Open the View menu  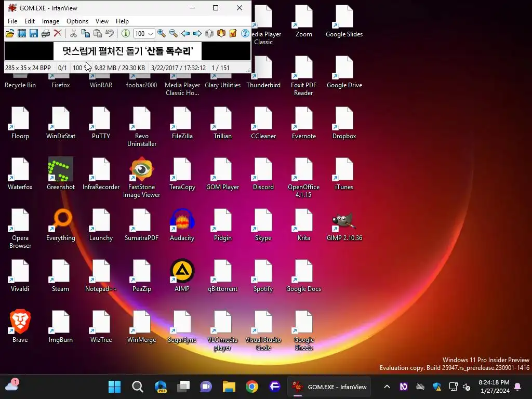(x=102, y=21)
